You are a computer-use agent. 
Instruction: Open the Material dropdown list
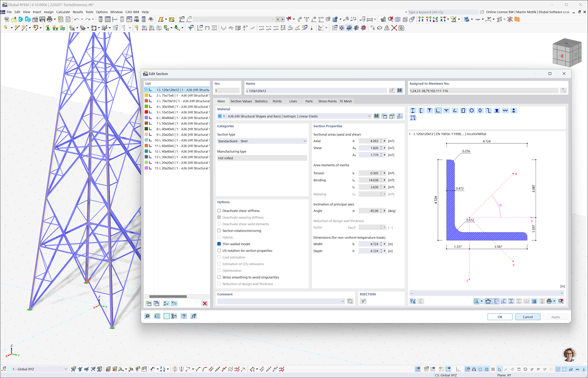370,116
